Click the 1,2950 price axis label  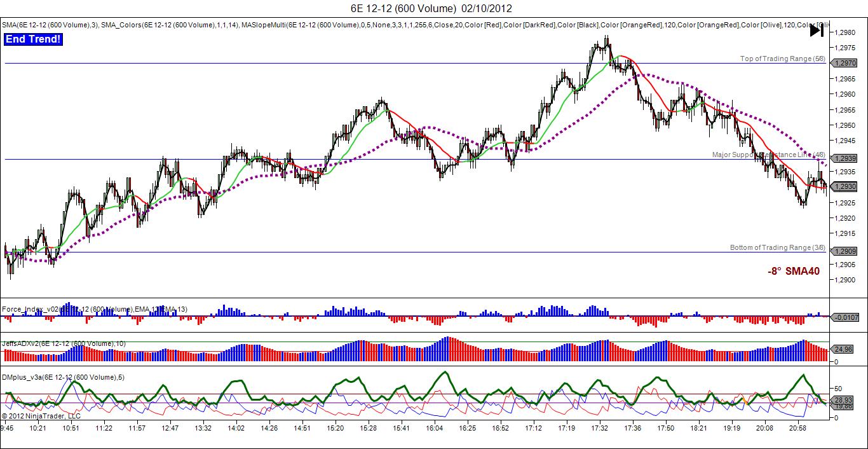844,125
